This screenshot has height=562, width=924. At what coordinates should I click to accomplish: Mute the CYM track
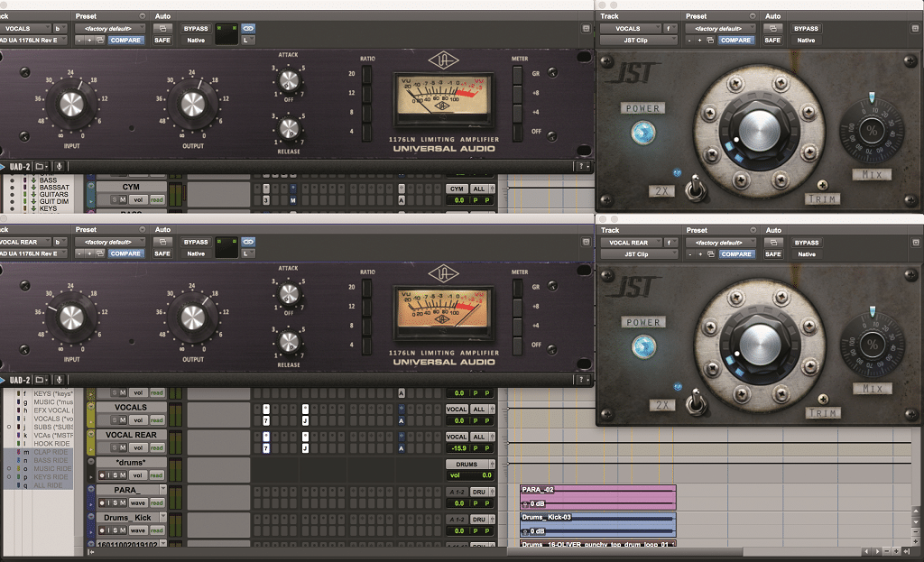point(123,199)
